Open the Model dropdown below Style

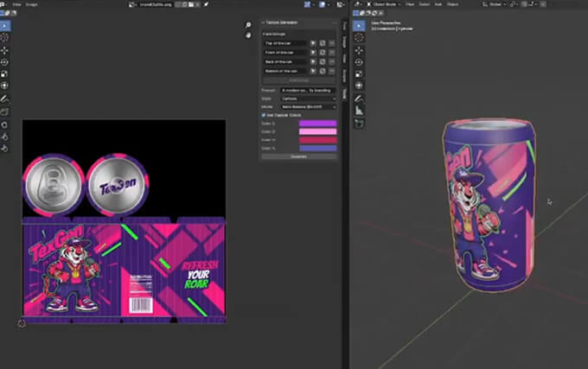pyautogui.click(x=308, y=107)
